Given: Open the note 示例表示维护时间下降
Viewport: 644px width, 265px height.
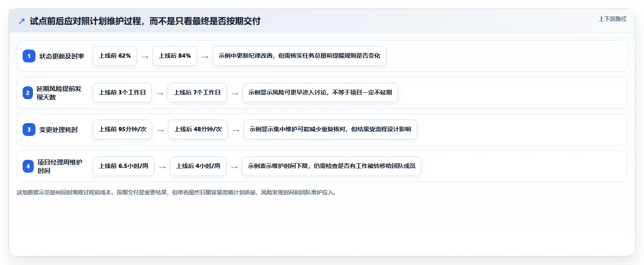Looking at the screenshot, I should [332, 166].
